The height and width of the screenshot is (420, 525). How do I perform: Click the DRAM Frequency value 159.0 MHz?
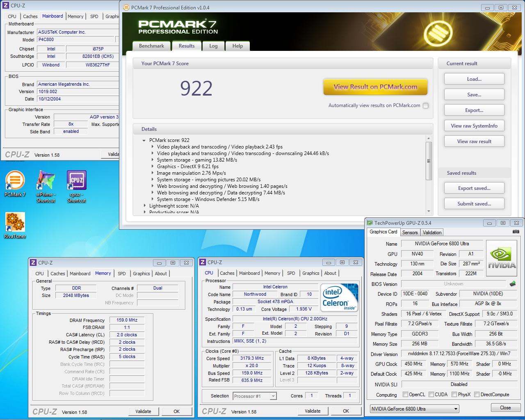[127, 320]
